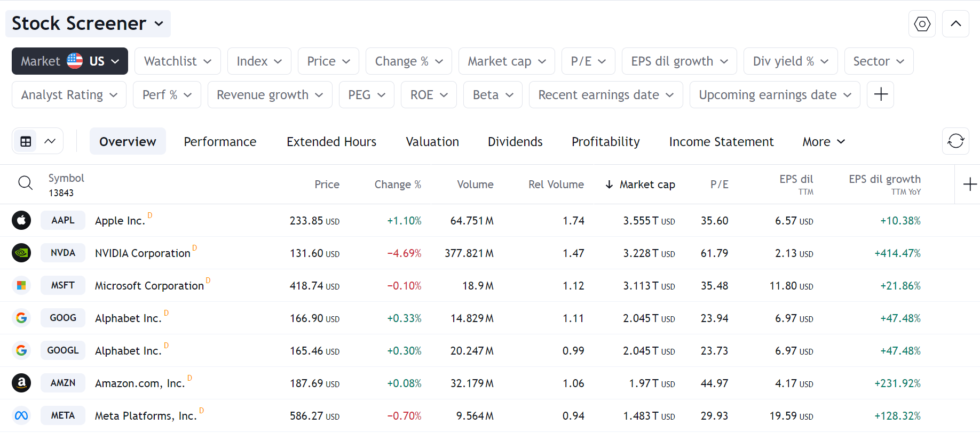Click the refresh screener icon

click(x=955, y=141)
